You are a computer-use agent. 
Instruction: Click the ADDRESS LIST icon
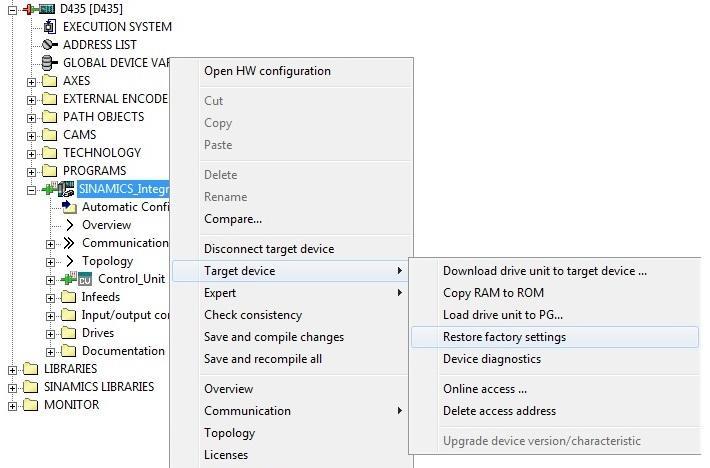coord(49,44)
